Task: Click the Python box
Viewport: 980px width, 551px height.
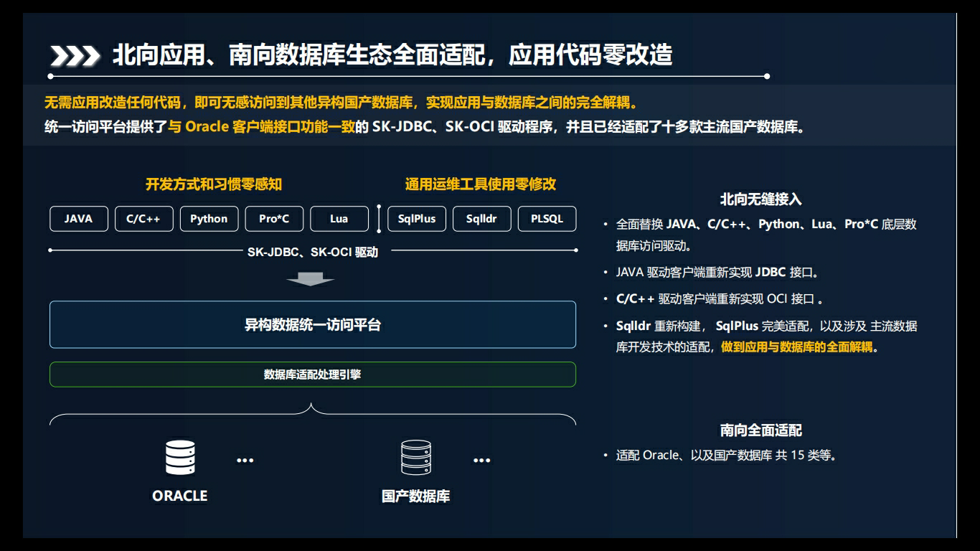Action: (209, 219)
